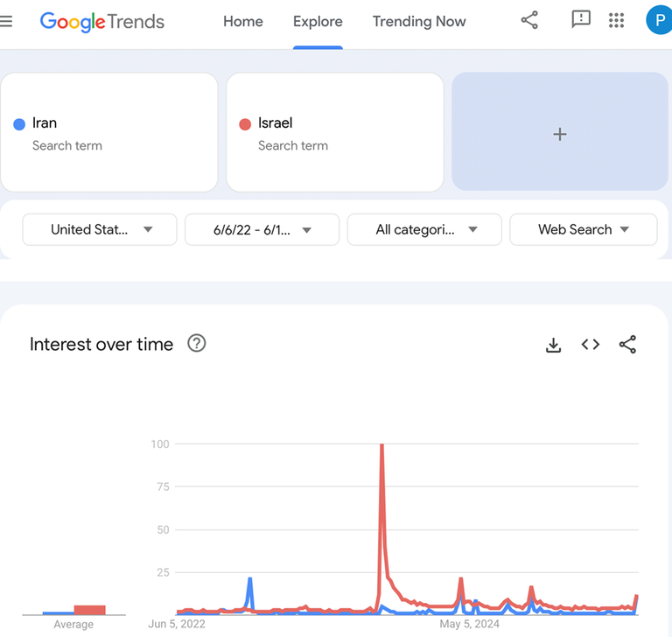Screen dimensions: 672x637
Task: Open the Google apps grid
Action: coord(616,20)
